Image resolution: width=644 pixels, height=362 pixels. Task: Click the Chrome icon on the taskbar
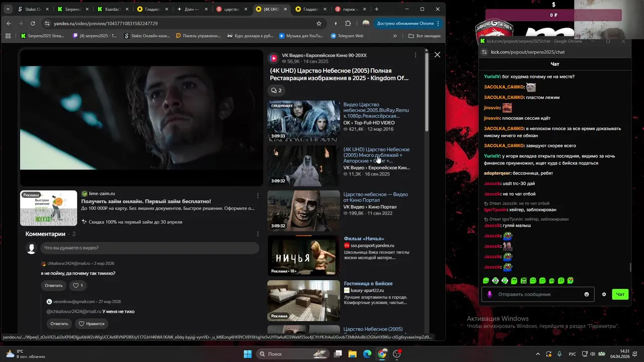(x=382, y=354)
